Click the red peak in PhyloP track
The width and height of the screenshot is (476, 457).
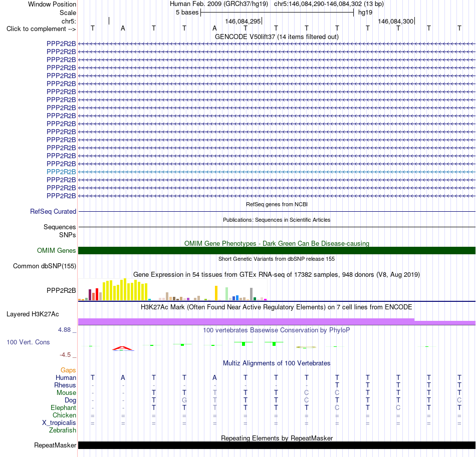click(122, 348)
